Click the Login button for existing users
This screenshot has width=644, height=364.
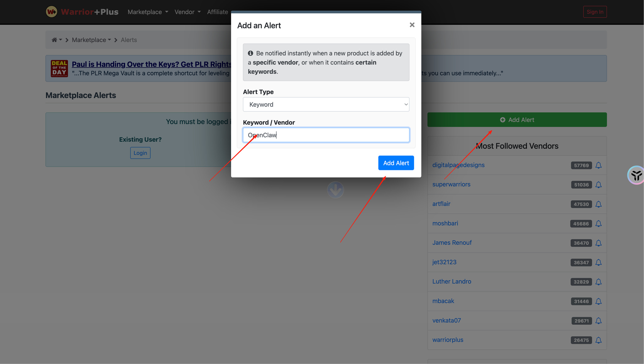point(140,153)
